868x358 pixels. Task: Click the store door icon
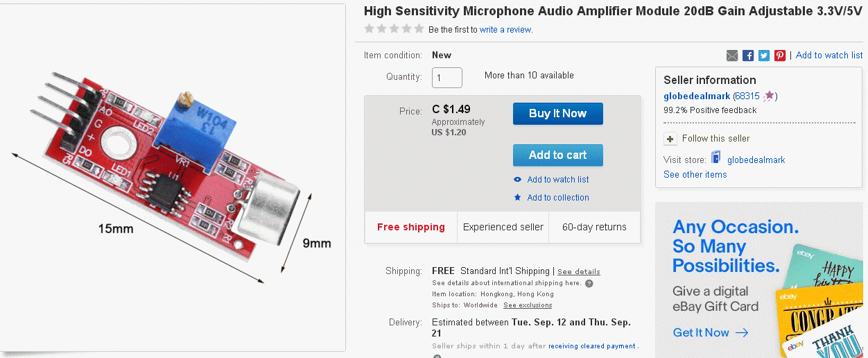click(x=716, y=159)
